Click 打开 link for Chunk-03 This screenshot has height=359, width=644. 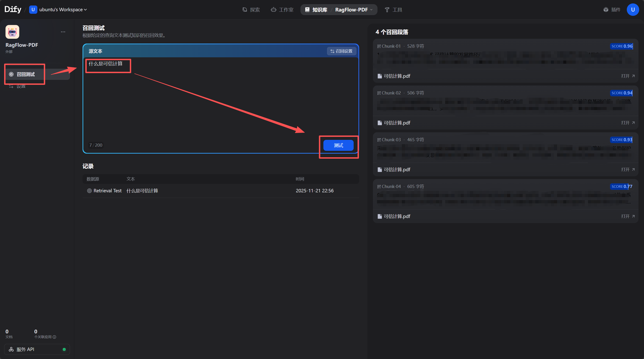[627, 169]
